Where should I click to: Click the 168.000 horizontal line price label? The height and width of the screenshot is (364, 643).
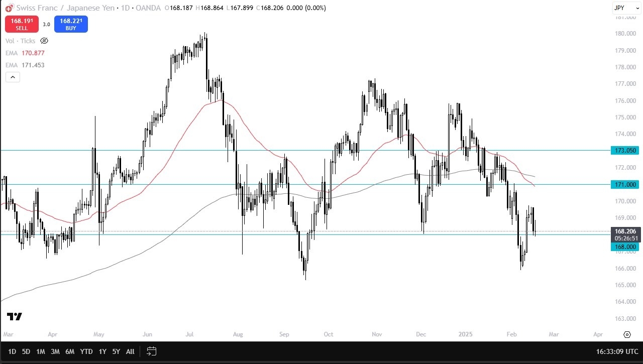(x=624, y=247)
